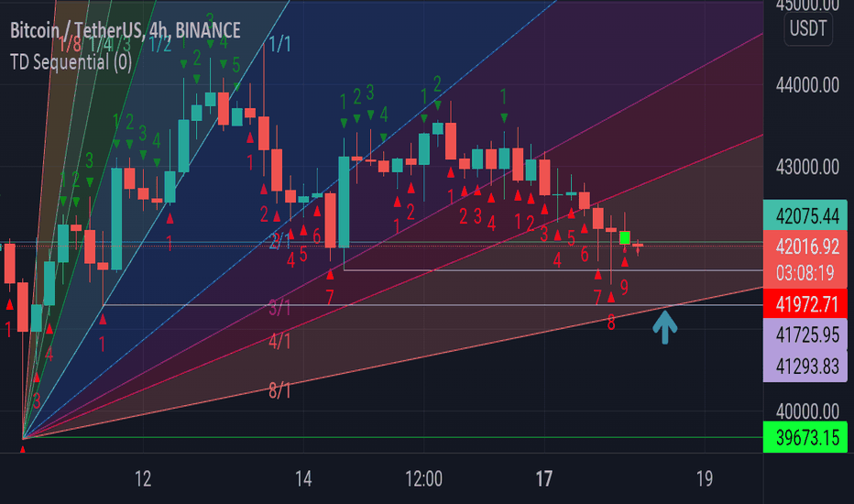Select the 41293.83 purple price label
The width and height of the screenshot is (854, 504).
(807, 367)
